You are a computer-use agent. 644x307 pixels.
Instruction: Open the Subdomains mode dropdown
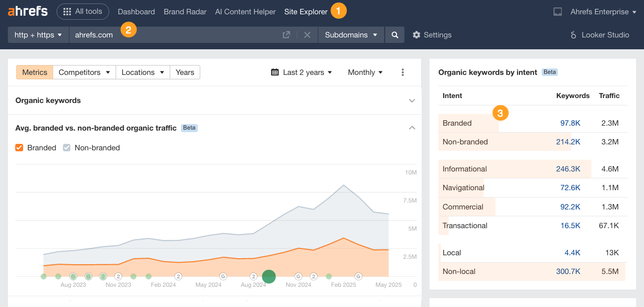351,34
